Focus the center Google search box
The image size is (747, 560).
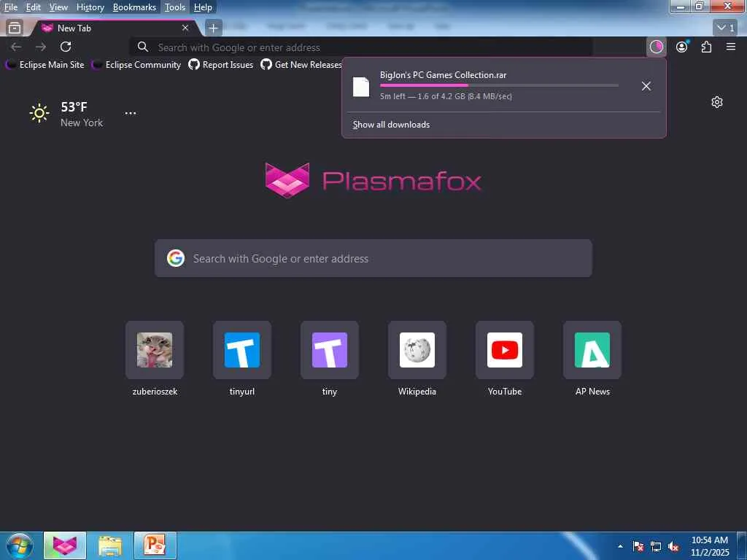click(x=373, y=259)
